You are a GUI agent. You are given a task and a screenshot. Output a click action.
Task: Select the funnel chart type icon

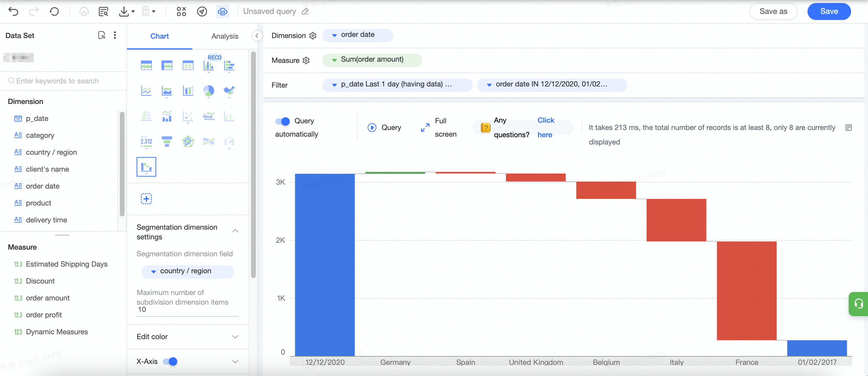tap(167, 142)
